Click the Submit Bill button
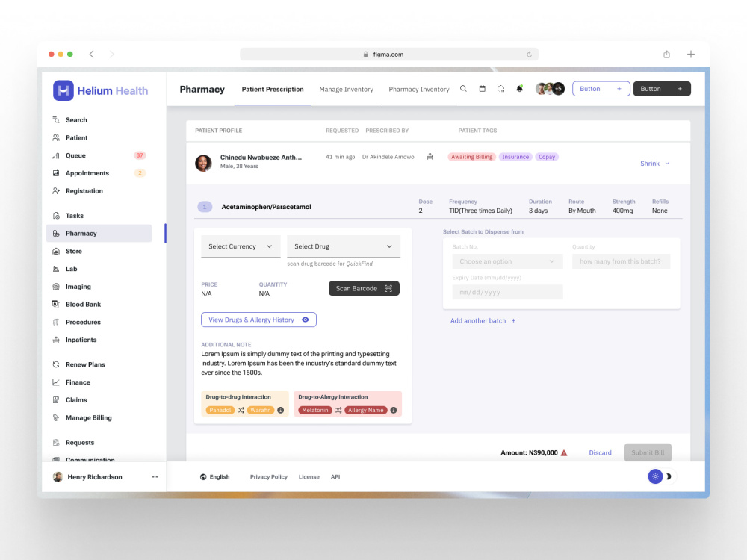Image resolution: width=747 pixels, height=560 pixels. (648, 453)
